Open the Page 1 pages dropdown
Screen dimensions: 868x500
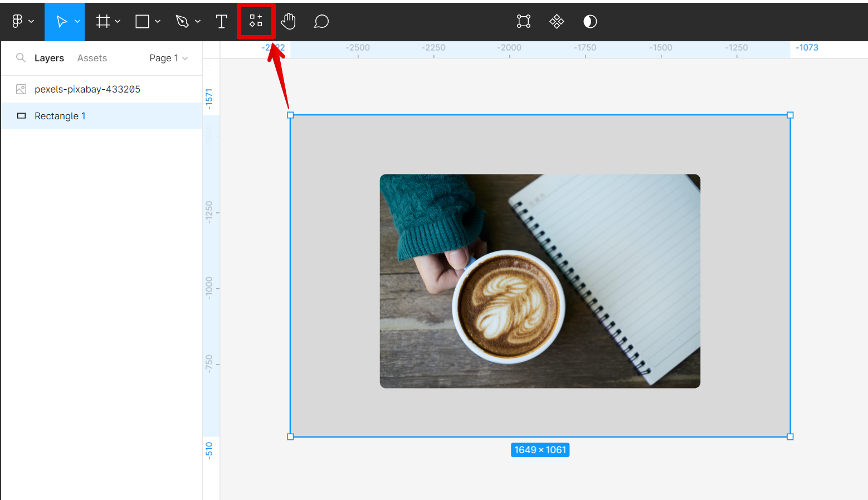coord(168,58)
